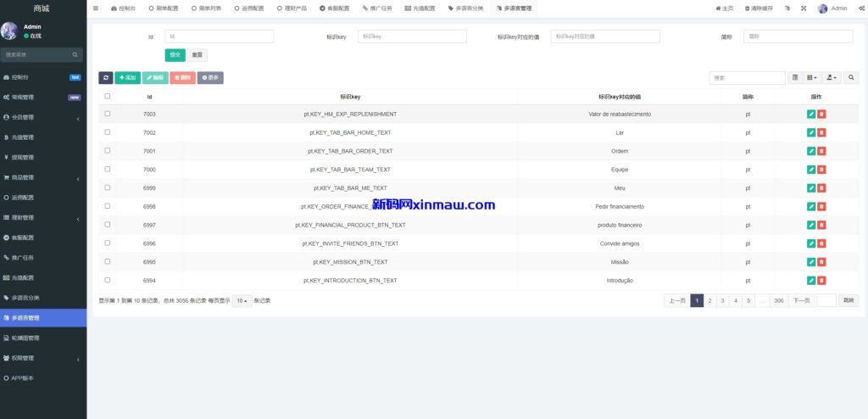Click the fullscreen expand icon in header
The image size is (868, 419).
[804, 8]
